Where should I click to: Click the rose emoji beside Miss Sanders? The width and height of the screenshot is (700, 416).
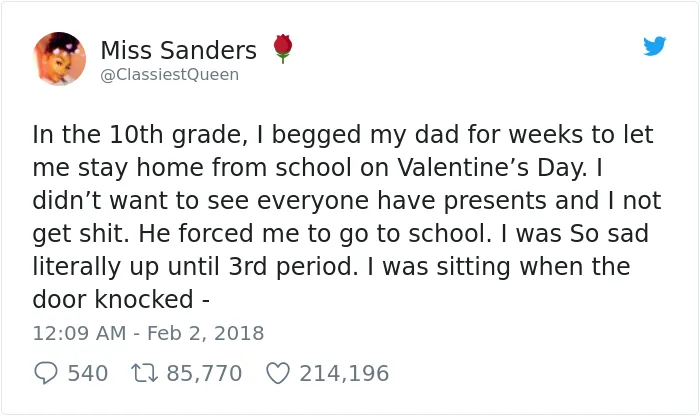[283, 49]
